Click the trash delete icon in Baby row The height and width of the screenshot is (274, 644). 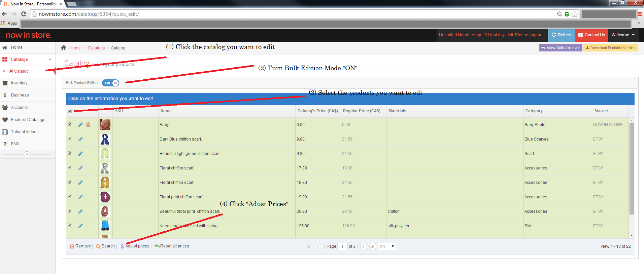(x=88, y=125)
